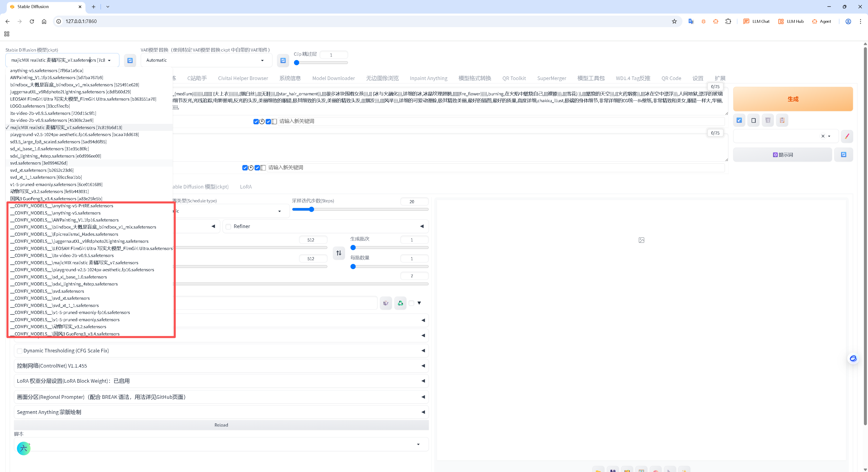Open the Civitai Helper Browser tab

point(243,78)
